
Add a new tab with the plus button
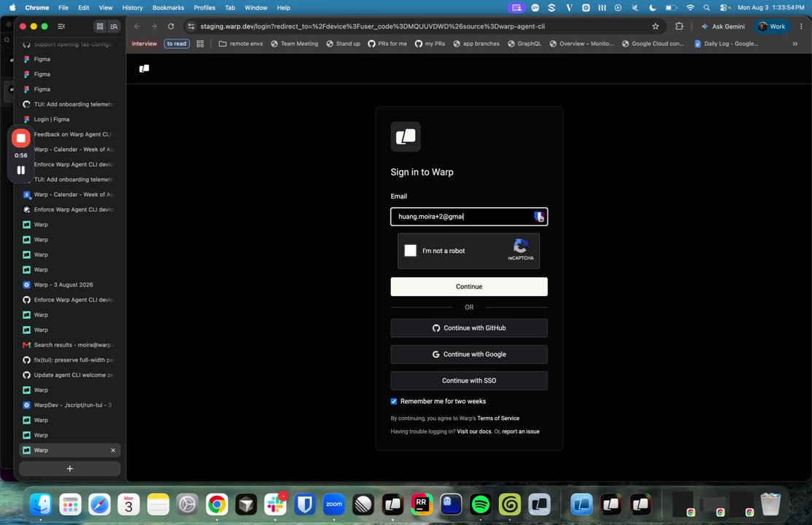point(70,469)
